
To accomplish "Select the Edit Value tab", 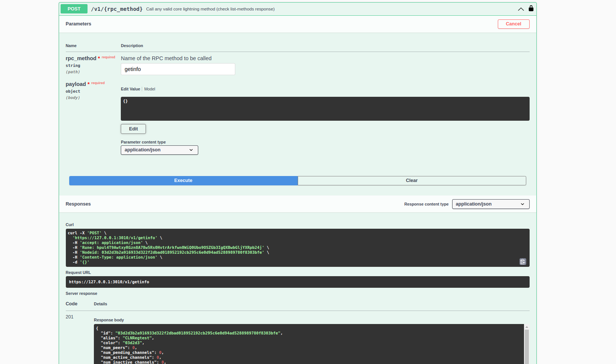I will (x=130, y=89).
